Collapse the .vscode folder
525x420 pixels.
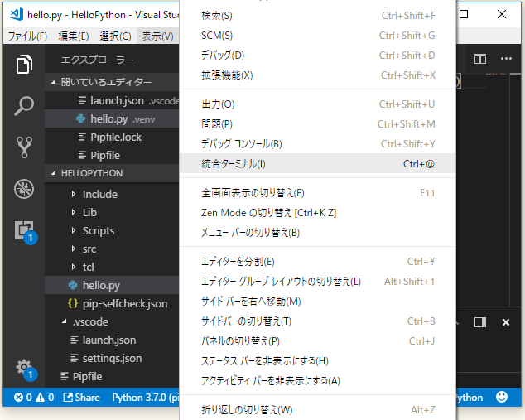pyautogui.click(x=112, y=322)
